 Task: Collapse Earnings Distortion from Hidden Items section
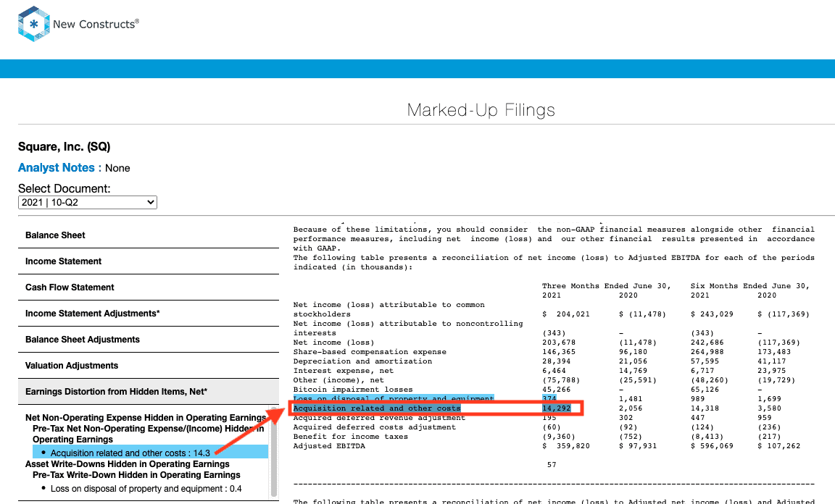(x=148, y=392)
